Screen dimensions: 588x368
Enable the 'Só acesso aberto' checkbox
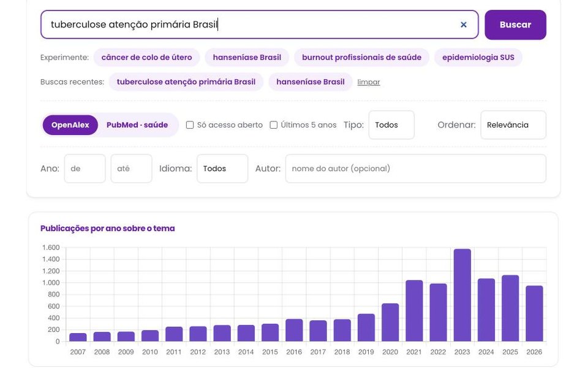190,125
